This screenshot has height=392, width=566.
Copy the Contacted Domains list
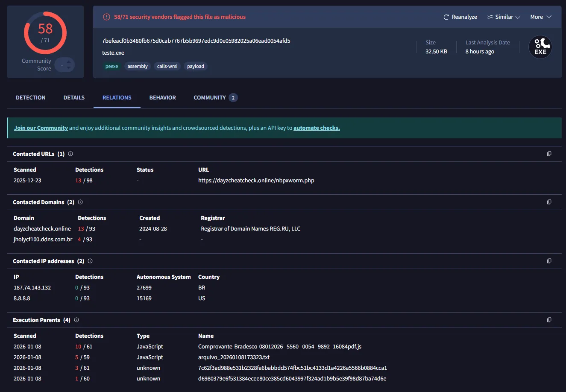point(549,202)
